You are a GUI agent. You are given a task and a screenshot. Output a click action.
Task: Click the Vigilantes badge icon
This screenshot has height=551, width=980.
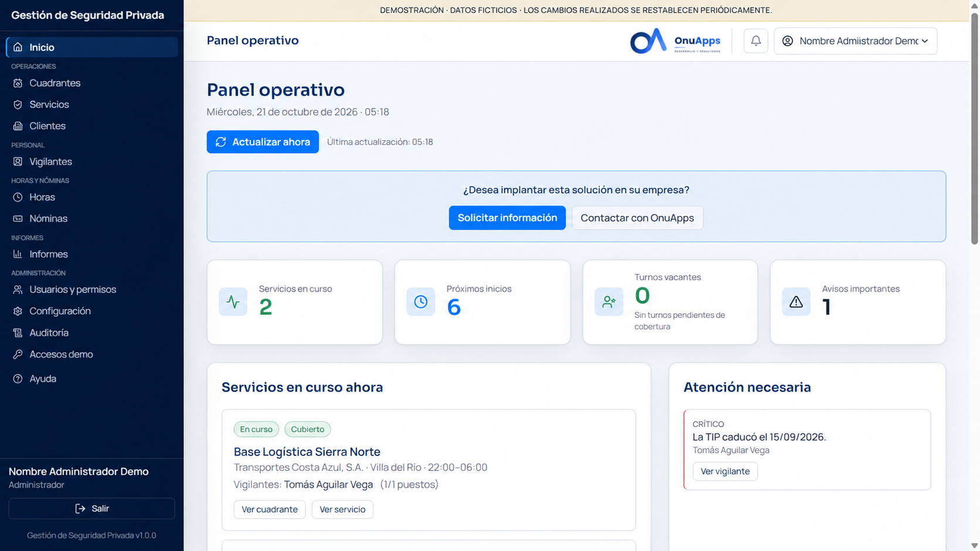pos(18,162)
